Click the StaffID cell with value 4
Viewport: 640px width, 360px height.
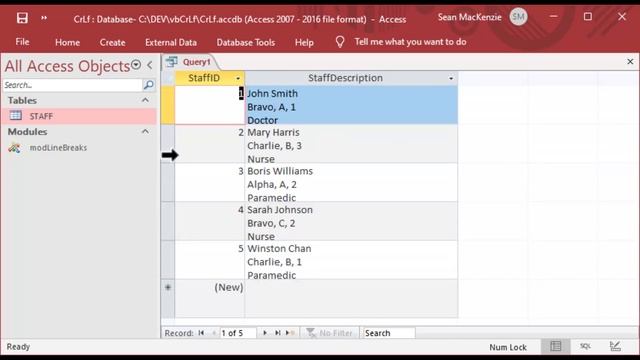coord(210,221)
